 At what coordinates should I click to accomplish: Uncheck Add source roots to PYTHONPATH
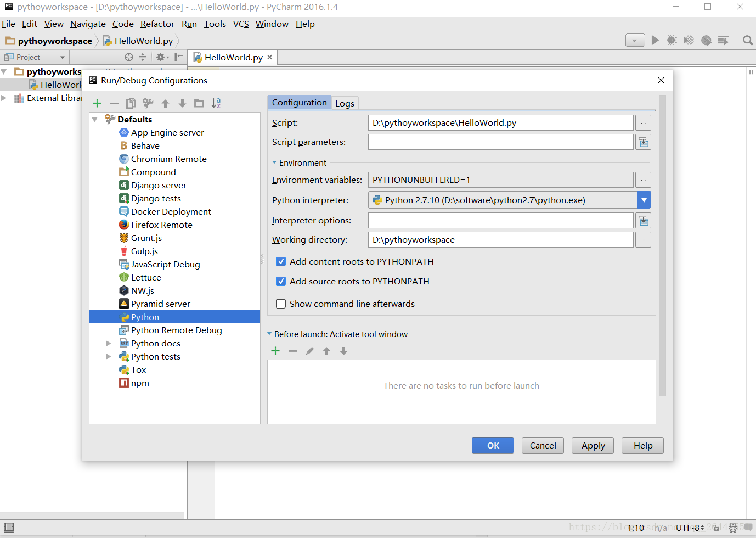(281, 282)
